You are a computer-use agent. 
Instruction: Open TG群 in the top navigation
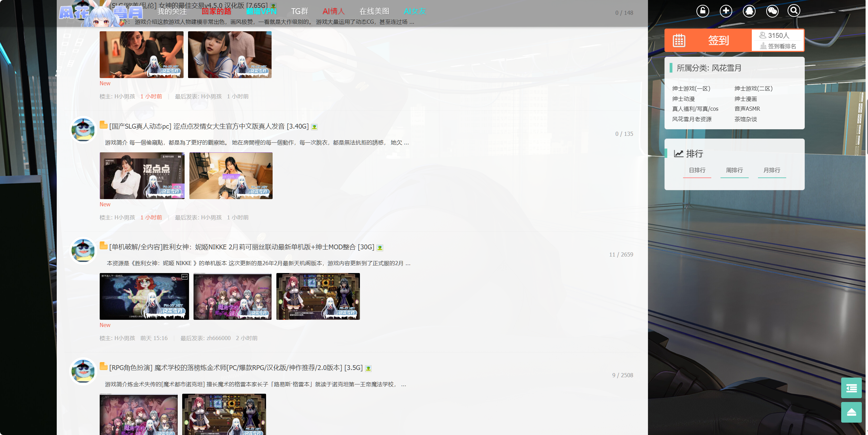pyautogui.click(x=299, y=11)
